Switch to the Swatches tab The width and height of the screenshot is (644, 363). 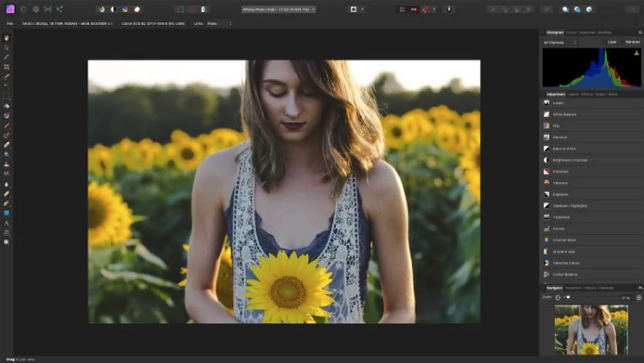587,32
